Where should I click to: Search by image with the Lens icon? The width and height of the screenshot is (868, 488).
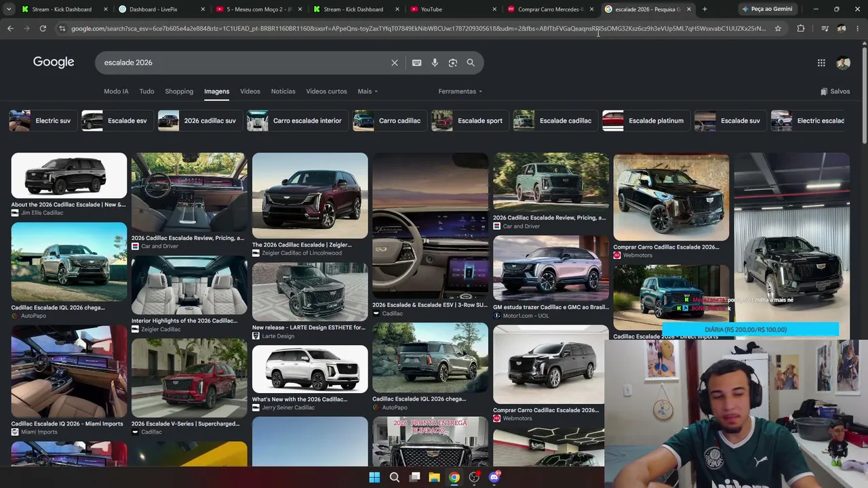coord(453,62)
